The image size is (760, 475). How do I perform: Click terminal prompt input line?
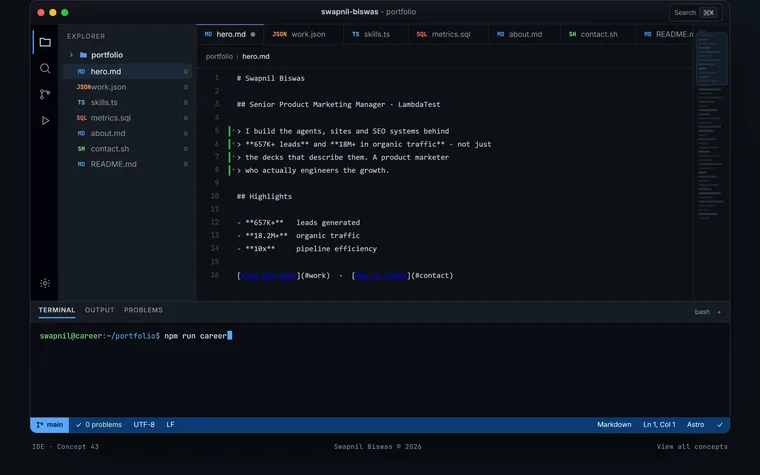380,336
